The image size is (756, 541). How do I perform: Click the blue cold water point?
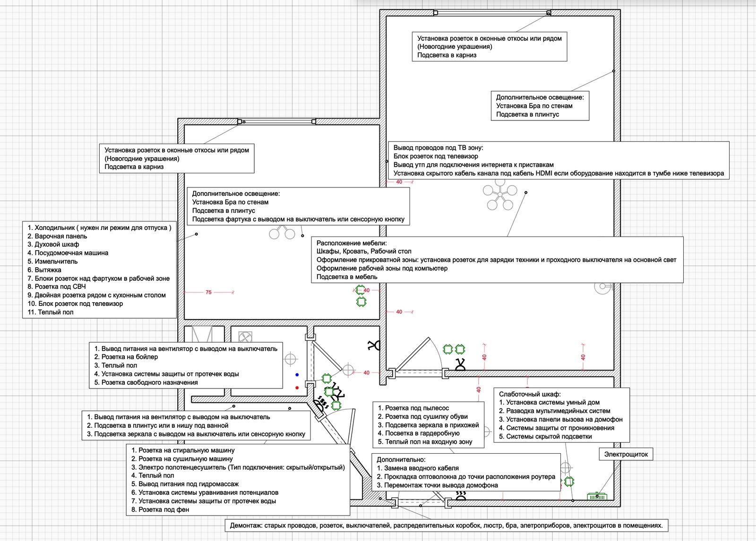point(297,374)
